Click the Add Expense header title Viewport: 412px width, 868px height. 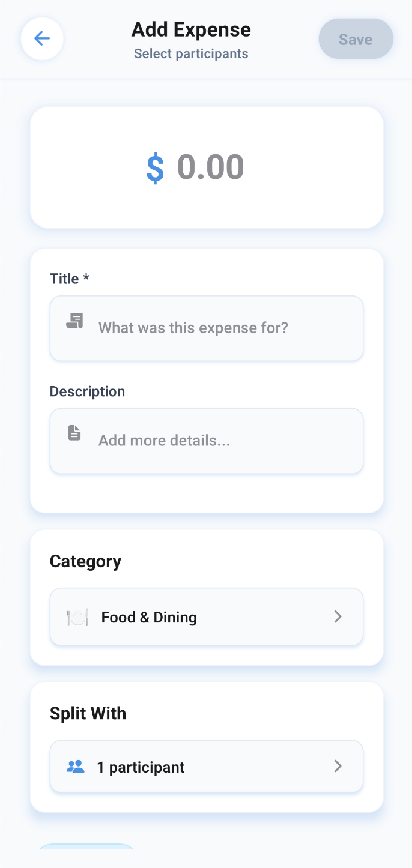coord(191,29)
